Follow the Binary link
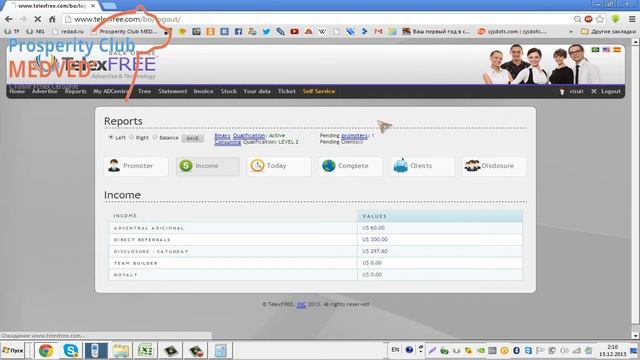This screenshot has width=640, height=360. point(222,136)
